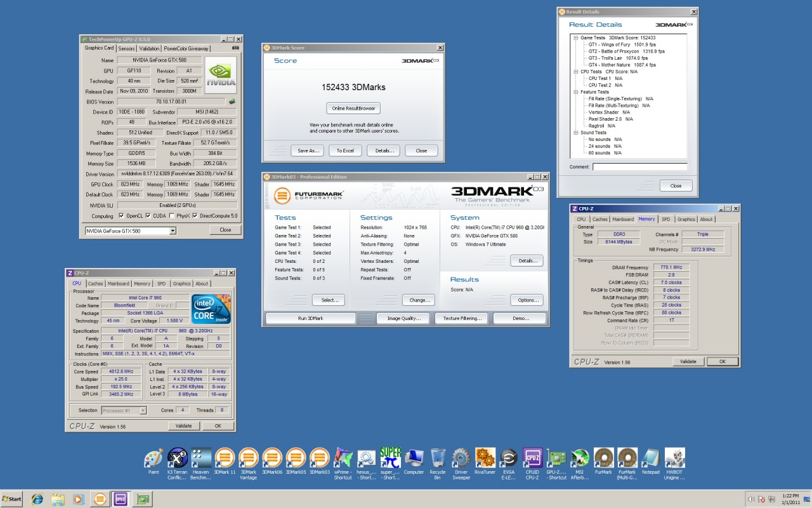Click the GPU-Z screenshot camera icon
Image resolution: width=812 pixels, height=508 pixels.
[x=235, y=48]
